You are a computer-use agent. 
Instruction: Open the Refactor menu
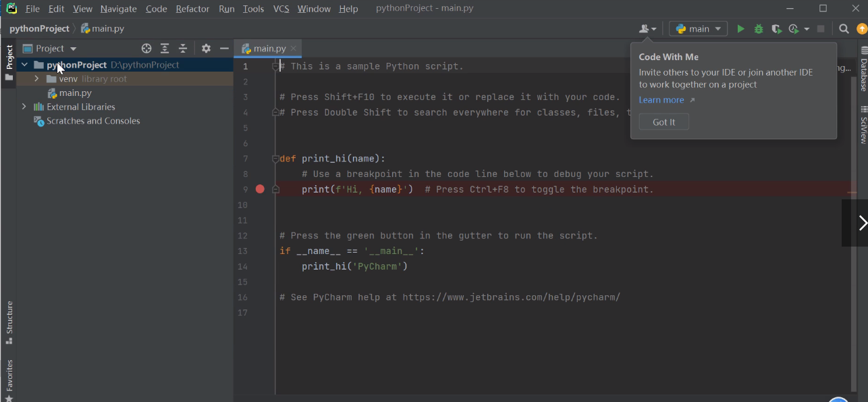pyautogui.click(x=192, y=9)
